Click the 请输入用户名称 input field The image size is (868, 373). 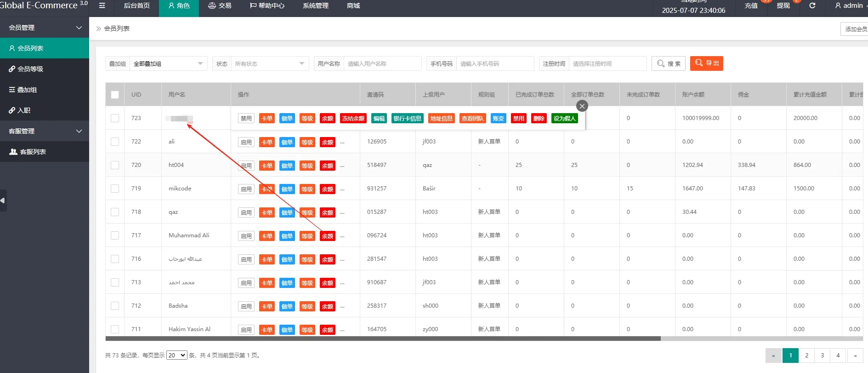(x=382, y=63)
